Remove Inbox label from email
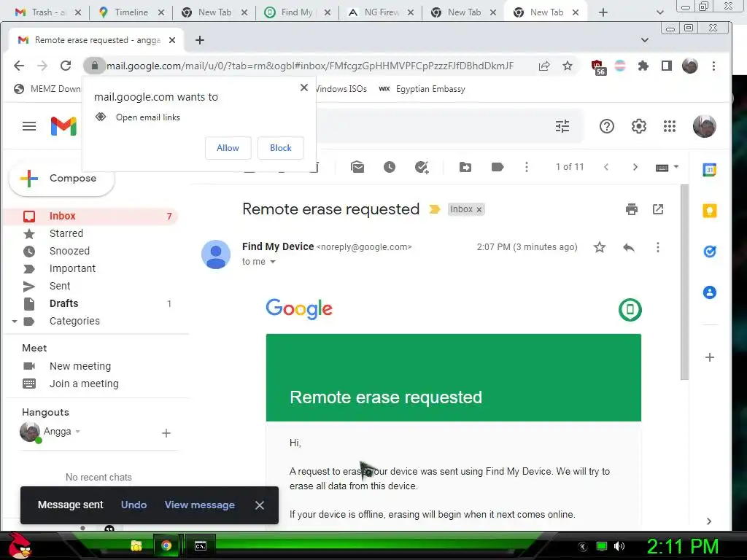The image size is (747, 560). coord(479,209)
